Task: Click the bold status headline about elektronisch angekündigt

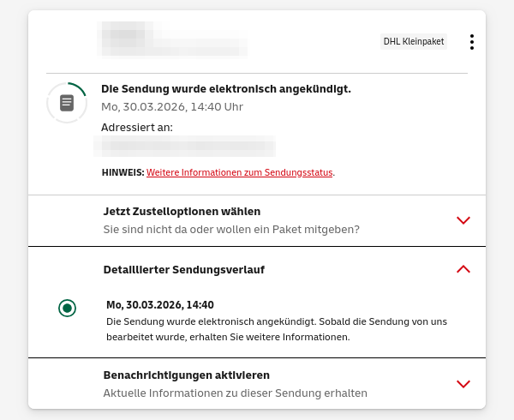Action: click(226, 88)
